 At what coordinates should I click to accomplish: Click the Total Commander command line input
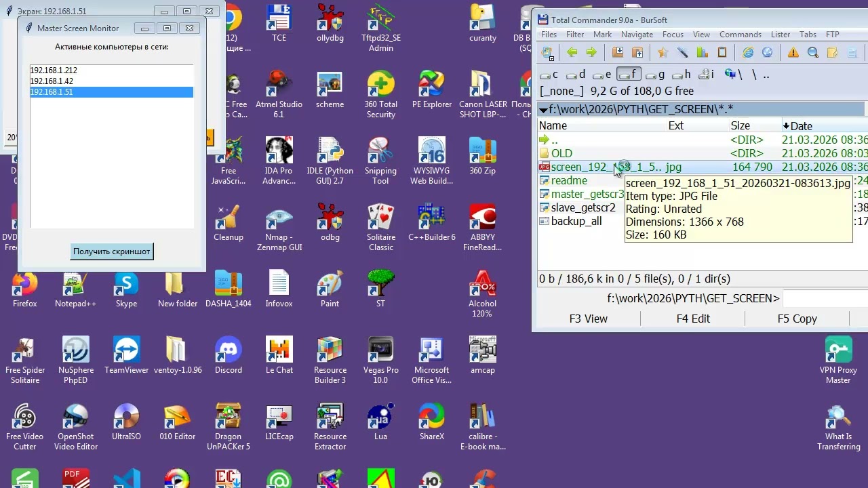point(825,298)
